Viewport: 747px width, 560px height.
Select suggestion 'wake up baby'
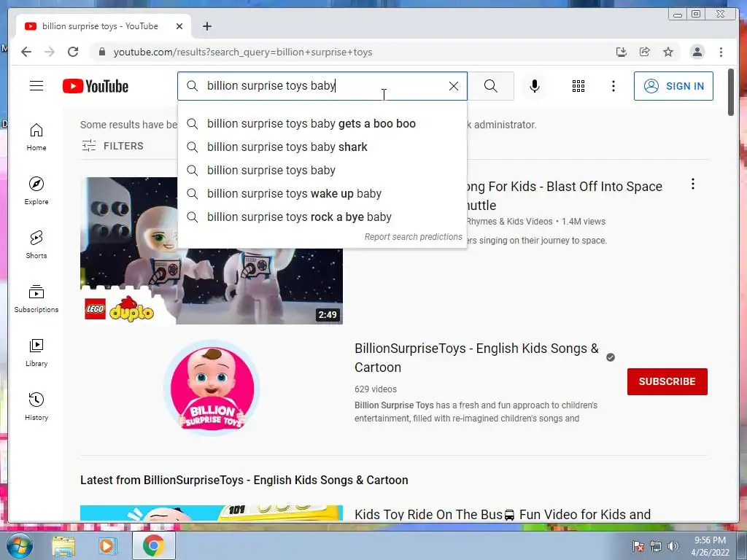click(322, 194)
